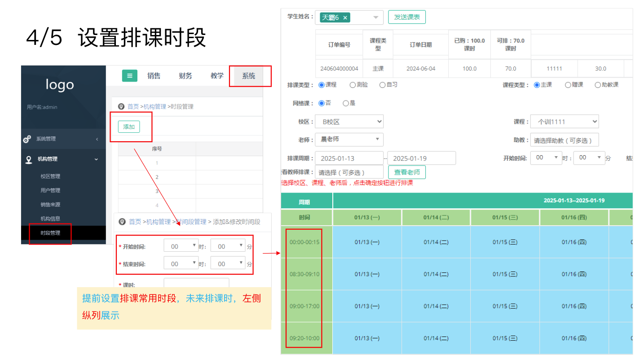Select the 助教课 radio button
The width and height of the screenshot is (644, 363).
pyautogui.click(x=597, y=85)
